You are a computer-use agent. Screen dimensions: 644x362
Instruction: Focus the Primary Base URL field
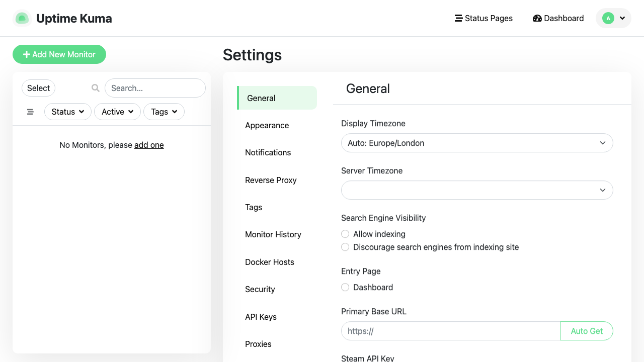pyautogui.click(x=451, y=331)
